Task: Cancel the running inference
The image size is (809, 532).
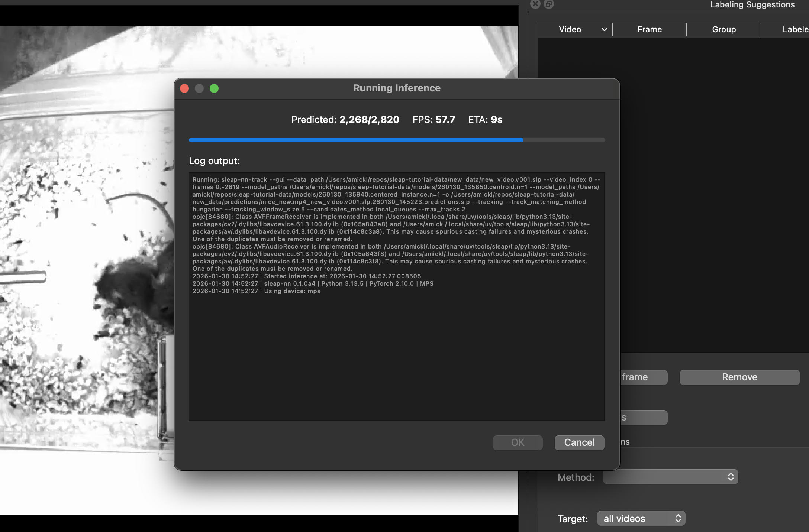Action: (x=579, y=442)
